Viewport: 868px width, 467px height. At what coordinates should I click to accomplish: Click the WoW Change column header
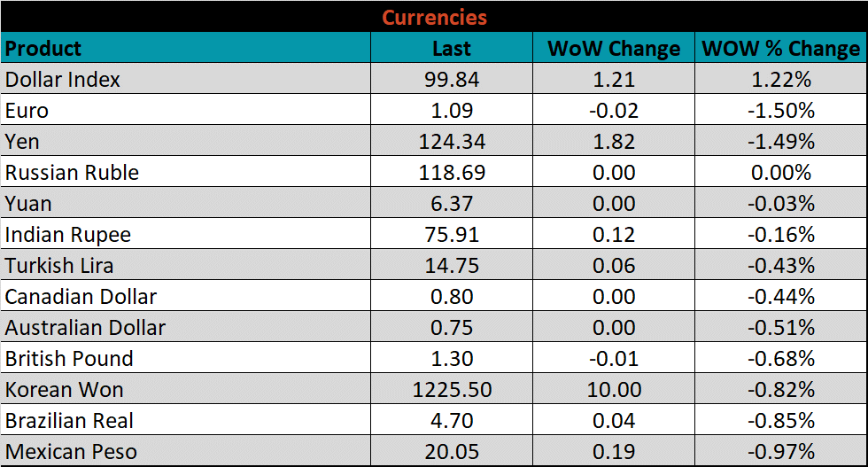click(614, 49)
